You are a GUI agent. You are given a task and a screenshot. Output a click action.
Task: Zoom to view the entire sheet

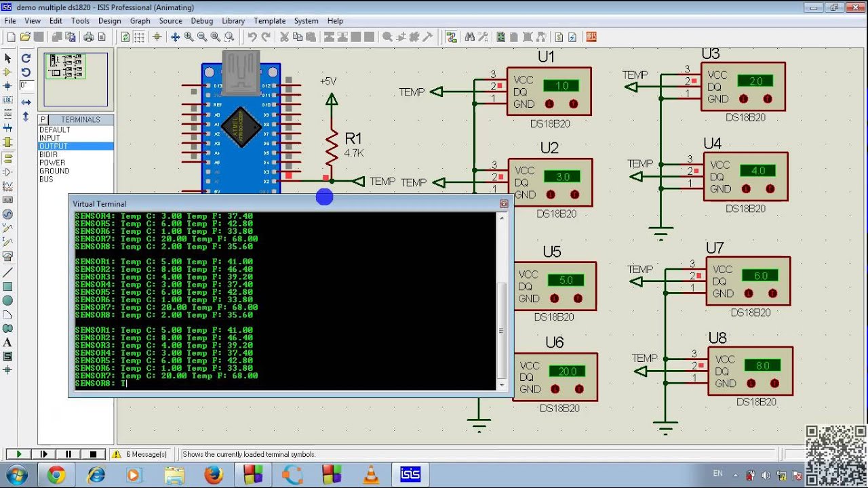[216, 37]
